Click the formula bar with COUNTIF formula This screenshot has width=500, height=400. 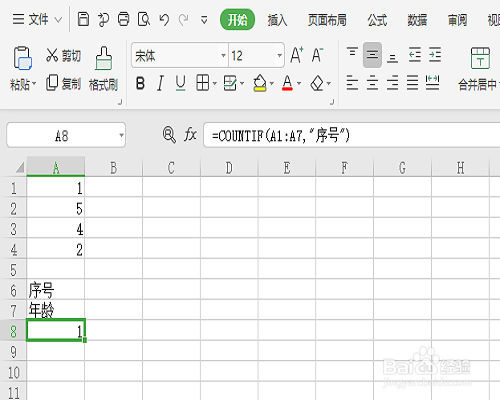352,135
